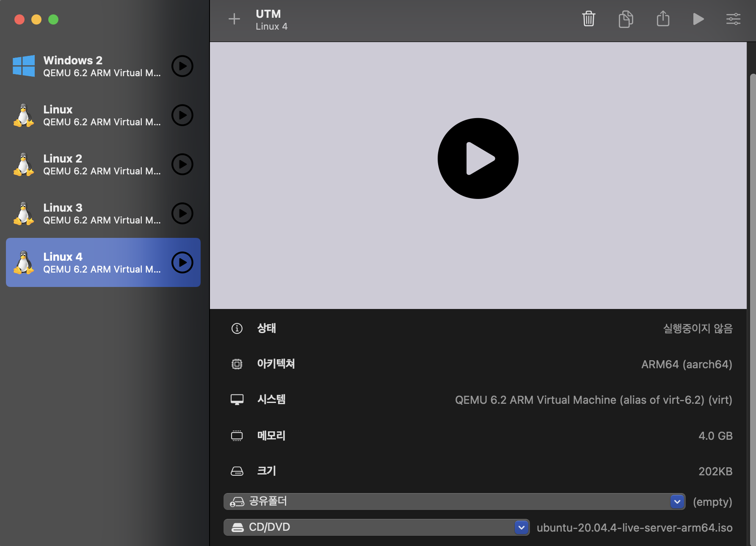Click the Tux penguin icon for Linux 2
The height and width of the screenshot is (546, 756).
[x=24, y=164]
